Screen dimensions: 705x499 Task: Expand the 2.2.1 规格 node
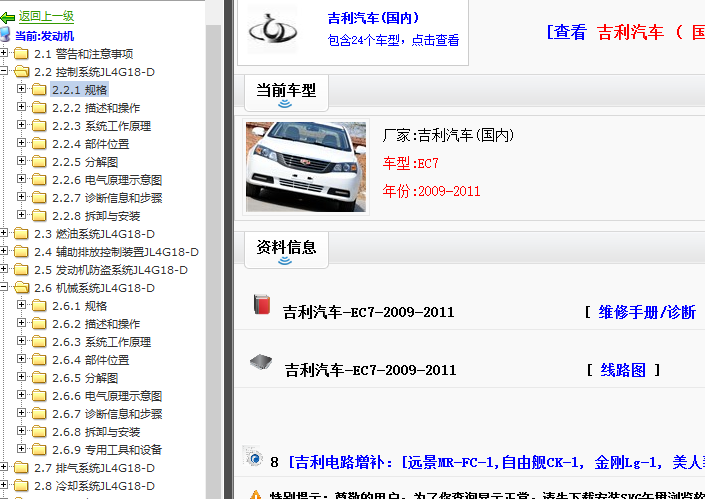(x=21, y=89)
